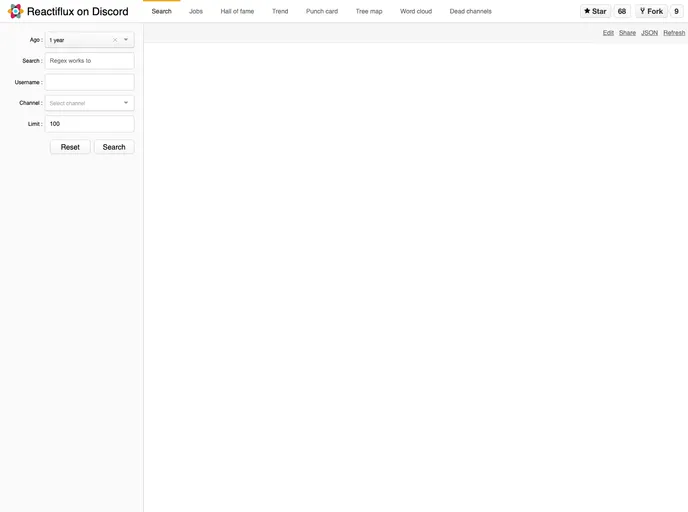This screenshot has height=512, width=688.
Task: Star the repository on GitHub
Action: [x=595, y=11]
